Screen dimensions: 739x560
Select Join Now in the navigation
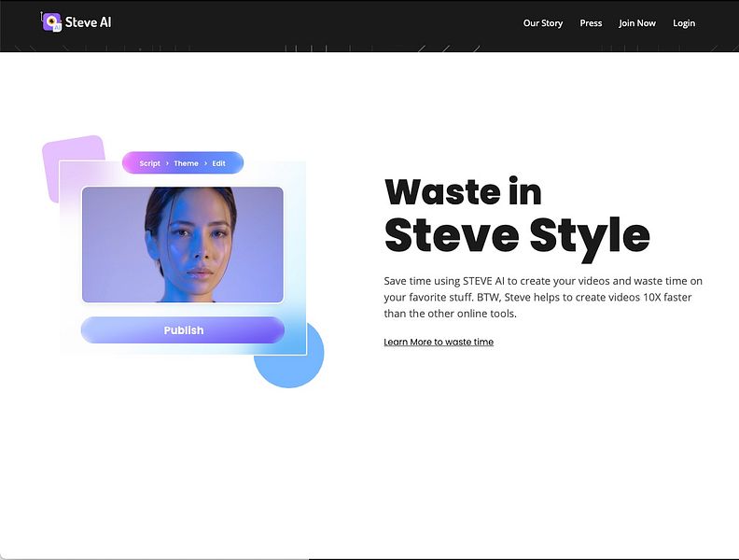click(637, 23)
